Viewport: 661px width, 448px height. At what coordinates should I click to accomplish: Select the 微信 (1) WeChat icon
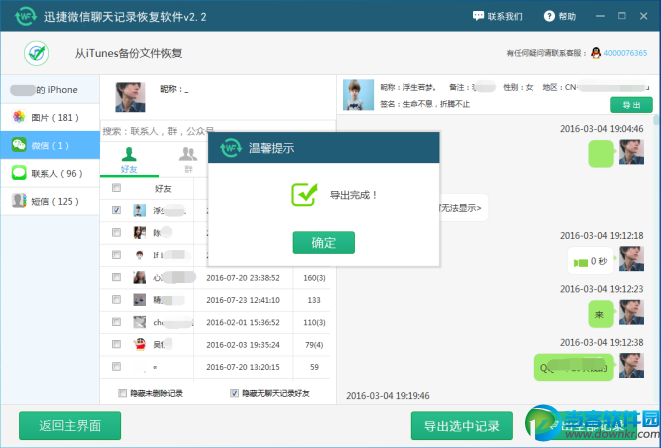[19, 145]
